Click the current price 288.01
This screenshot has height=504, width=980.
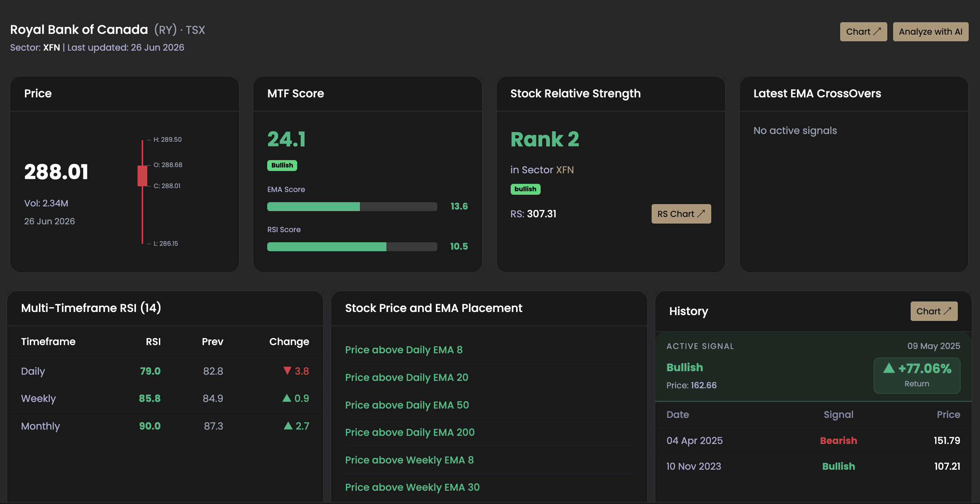pyautogui.click(x=56, y=172)
